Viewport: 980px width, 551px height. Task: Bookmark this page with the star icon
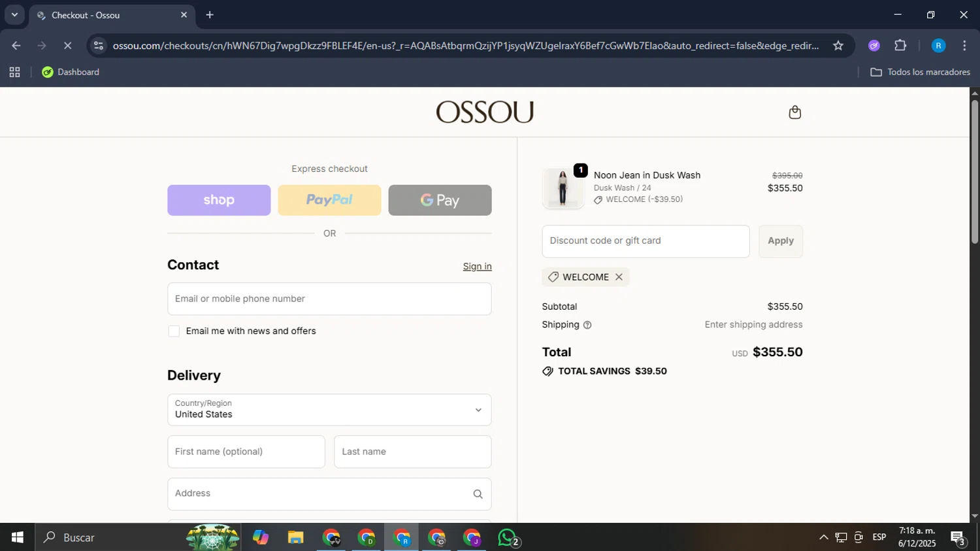(x=838, y=46)
